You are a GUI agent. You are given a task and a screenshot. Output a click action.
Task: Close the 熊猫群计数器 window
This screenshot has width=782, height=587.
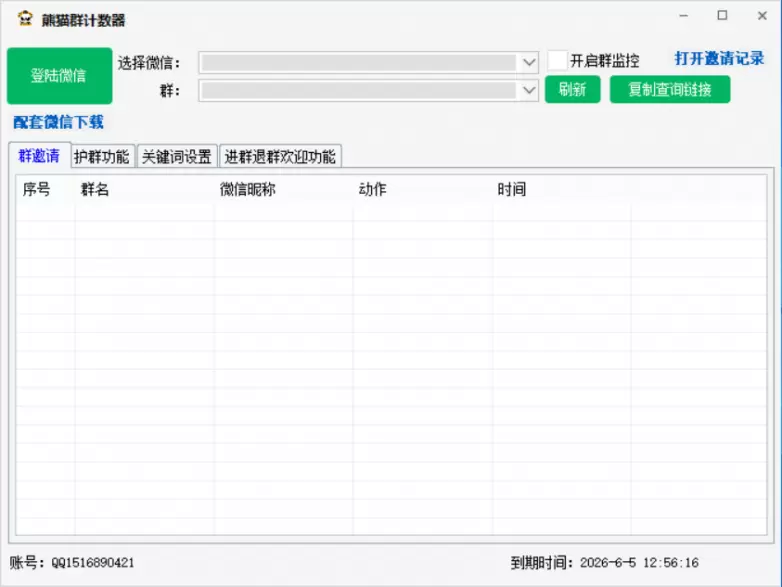coord(758,17)
